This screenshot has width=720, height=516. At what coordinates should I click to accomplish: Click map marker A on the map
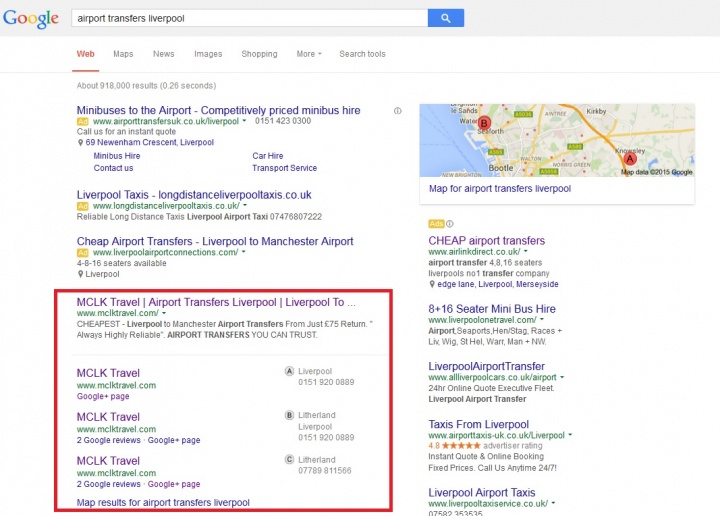[x=630, y=159]
